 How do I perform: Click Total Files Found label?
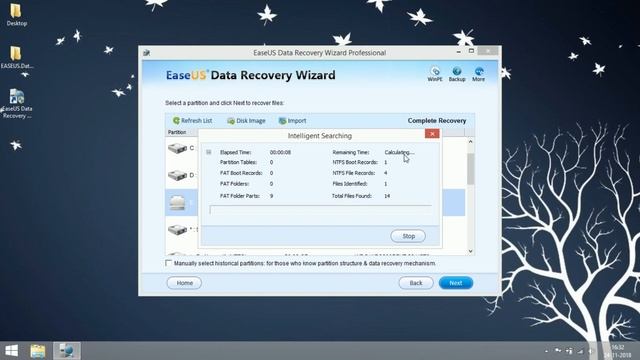tap(352, 196)
